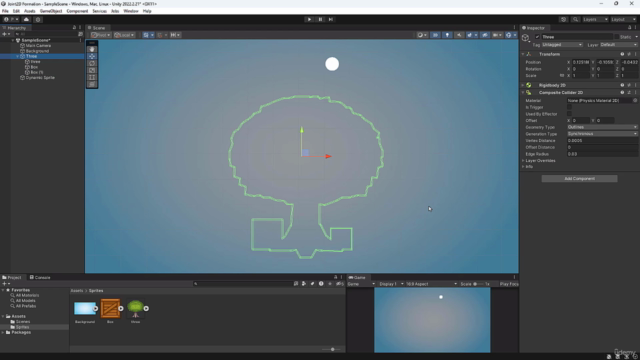Enable the Static checkbox
The width and height of the screenshot is (640, 360).
(x=617, y=37)
